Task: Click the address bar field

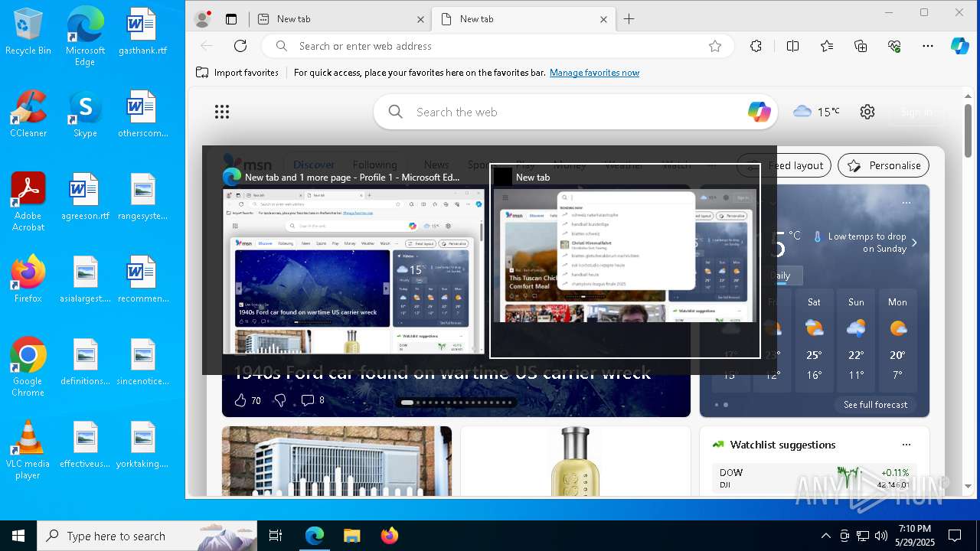Action: tap(498, 46)
